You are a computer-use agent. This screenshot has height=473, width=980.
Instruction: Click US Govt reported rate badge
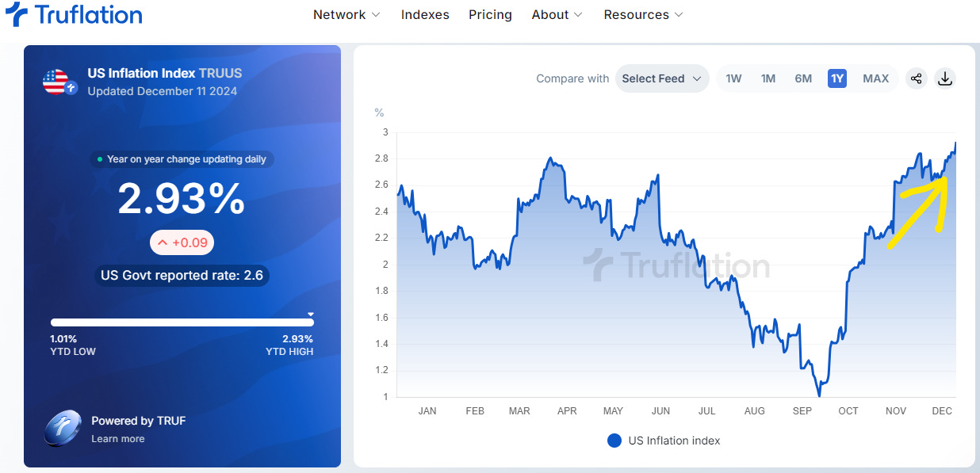182,276
